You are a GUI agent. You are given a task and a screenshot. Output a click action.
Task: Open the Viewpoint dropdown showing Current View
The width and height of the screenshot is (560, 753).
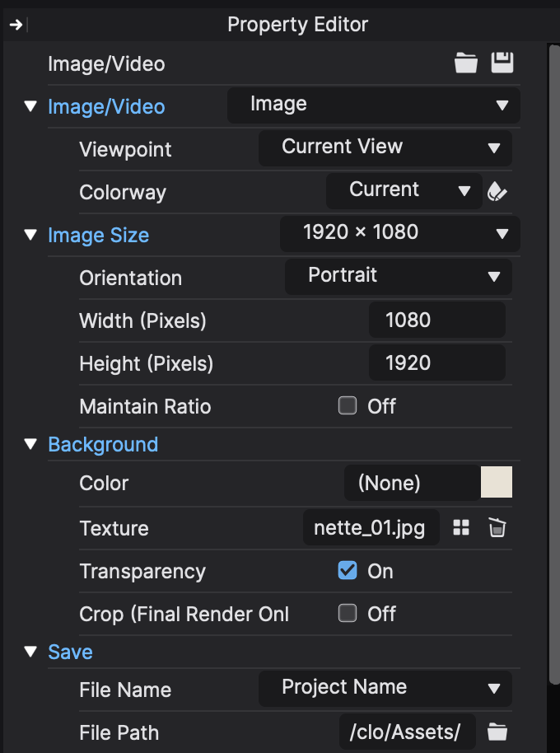[x=384, y=148]
